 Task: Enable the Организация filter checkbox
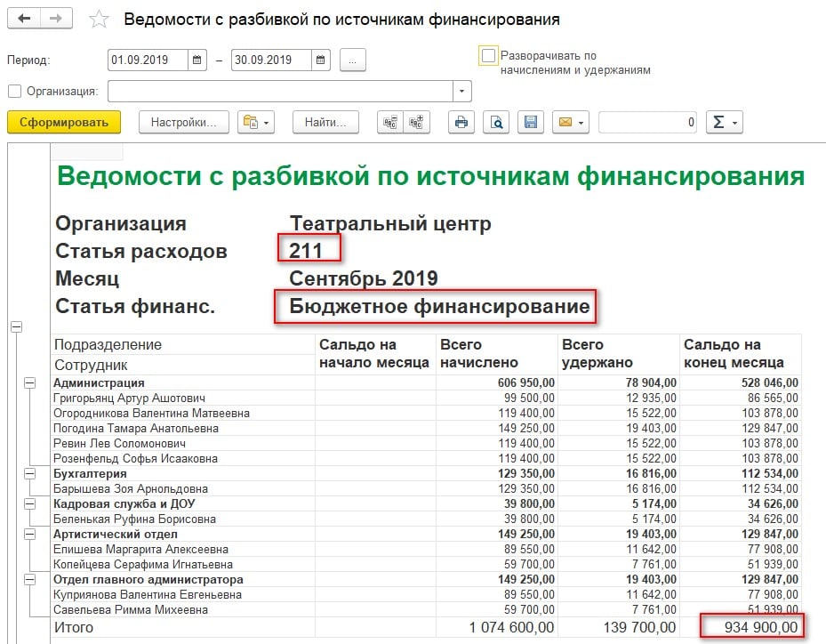pyautogui.click(x=15, y=91)
